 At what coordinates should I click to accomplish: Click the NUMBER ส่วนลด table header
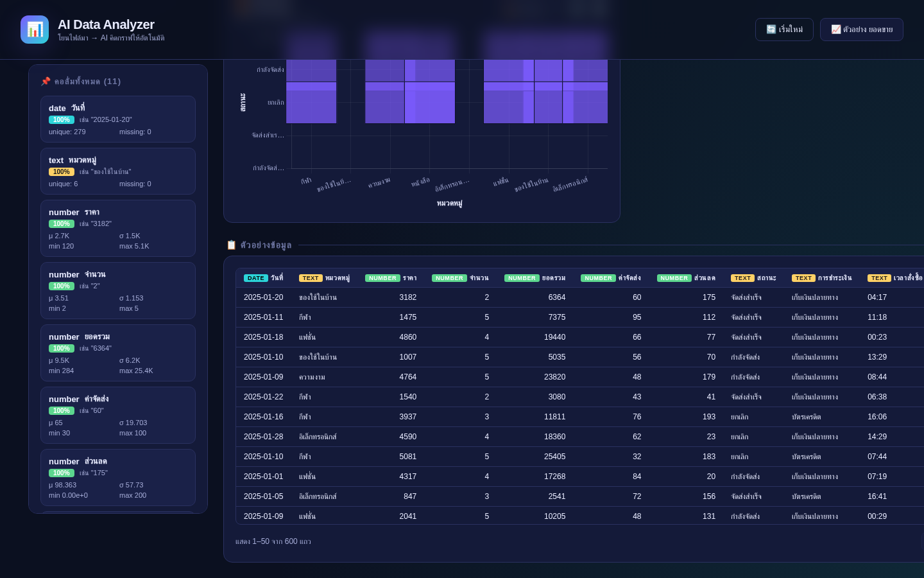coord(686,278)
